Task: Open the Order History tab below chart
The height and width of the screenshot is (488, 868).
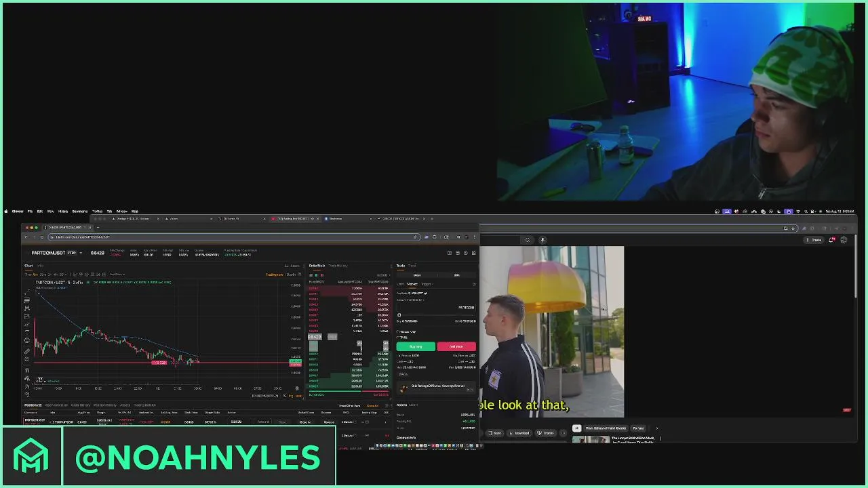Action: point(80,405)
